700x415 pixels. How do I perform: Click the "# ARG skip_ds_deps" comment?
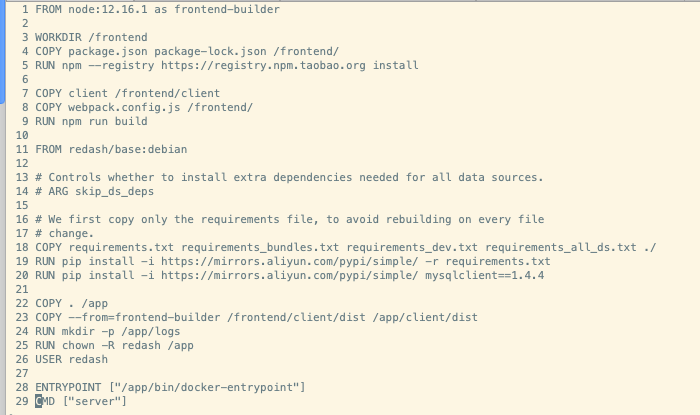pyautogui.click(x=95, y=191)
